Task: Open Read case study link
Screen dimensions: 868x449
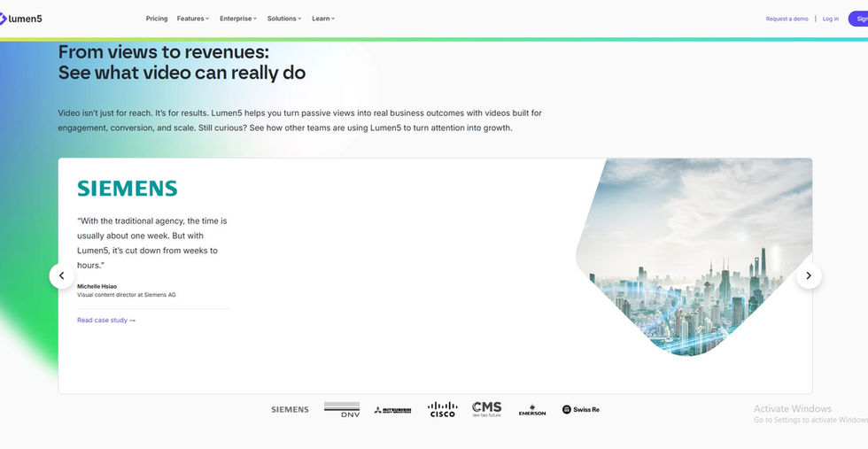Action: (x=106, y=320)
